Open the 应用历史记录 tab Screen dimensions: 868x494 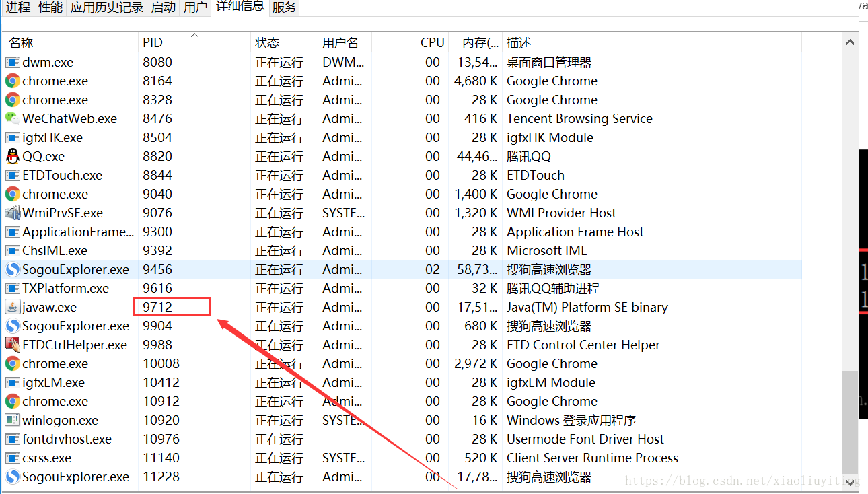click(x=107, y=7)
